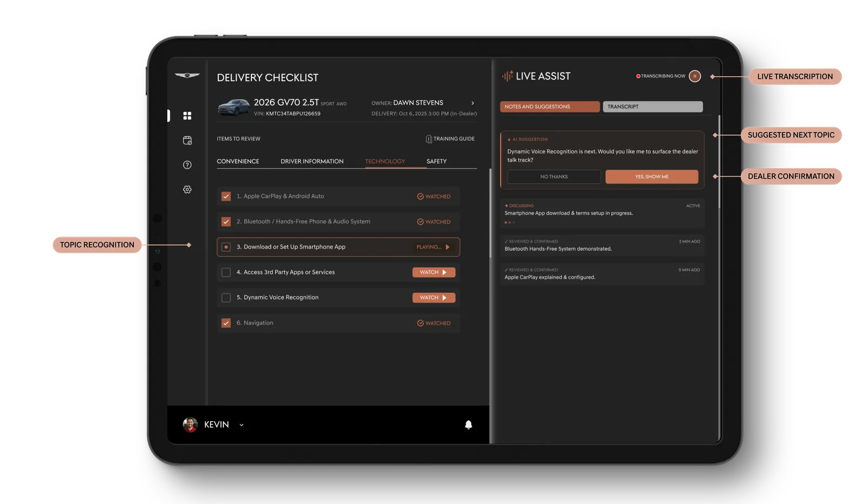Open the Transcript tab in Live Assist

coord(652,107)
